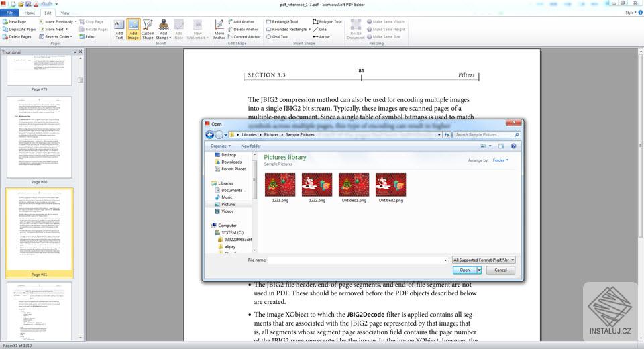
Task: Click the Cancel button in dialog
Action: 500,270
